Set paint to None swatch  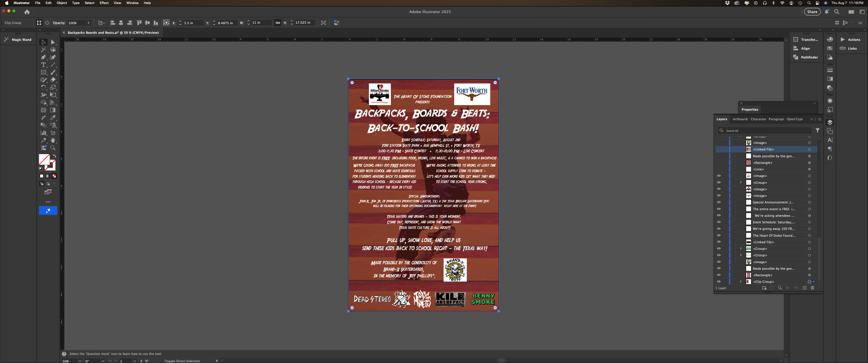(x=54, y=176)
